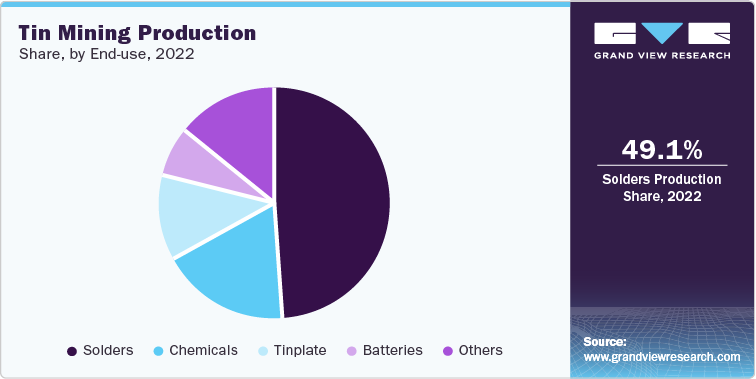Click the Solders Production Share, 2022 caption
Screen dimensions: 756x379
point(662,188)
